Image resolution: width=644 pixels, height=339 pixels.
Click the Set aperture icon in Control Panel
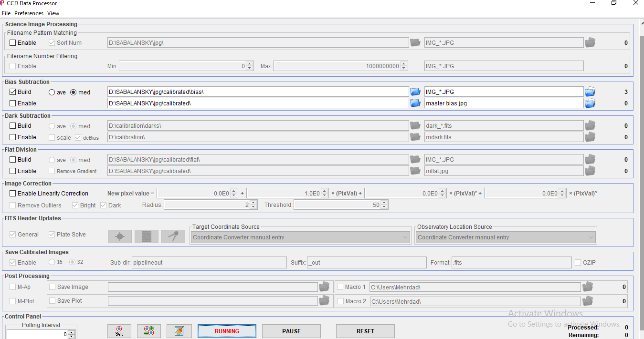pos(119,331)
